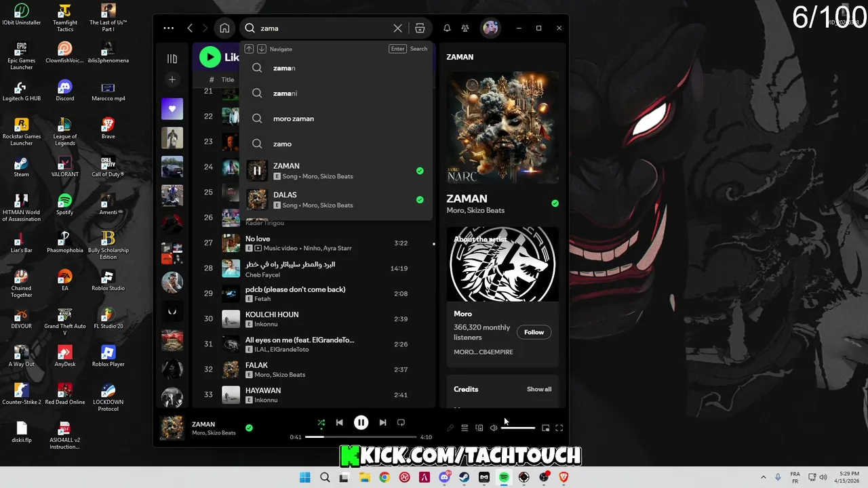
Task: Open the About the artist image
Action: pos(502,264)
